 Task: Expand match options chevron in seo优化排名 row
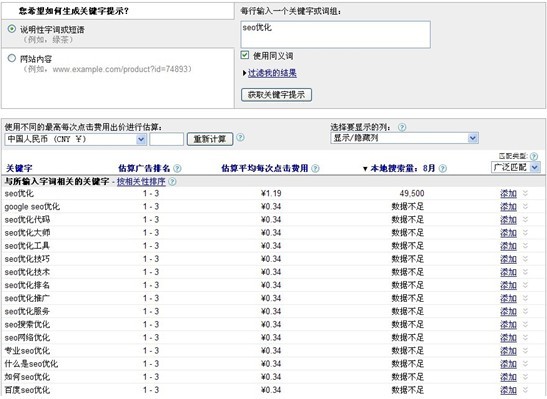525,285
